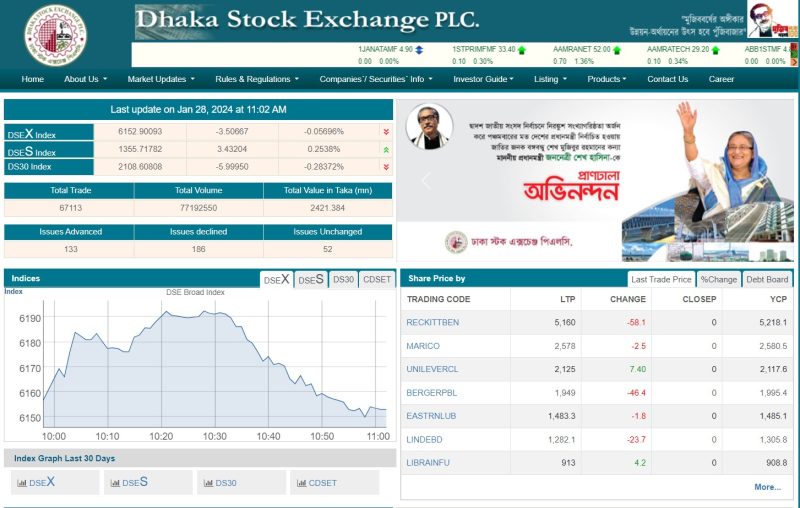800x508 pixels.
Task: Click the DS30 bar chart icon
Action: [x=208, y=483]
